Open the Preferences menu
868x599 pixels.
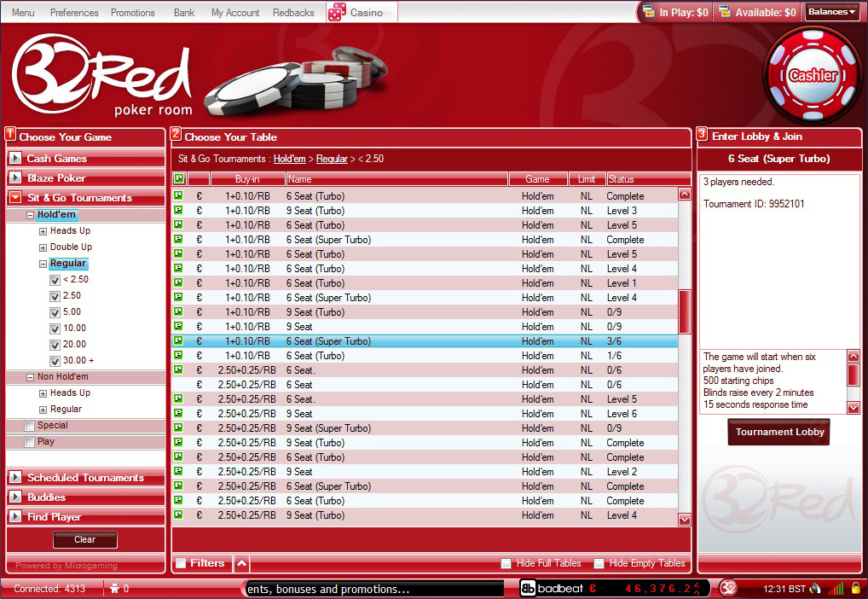[74, 12]
